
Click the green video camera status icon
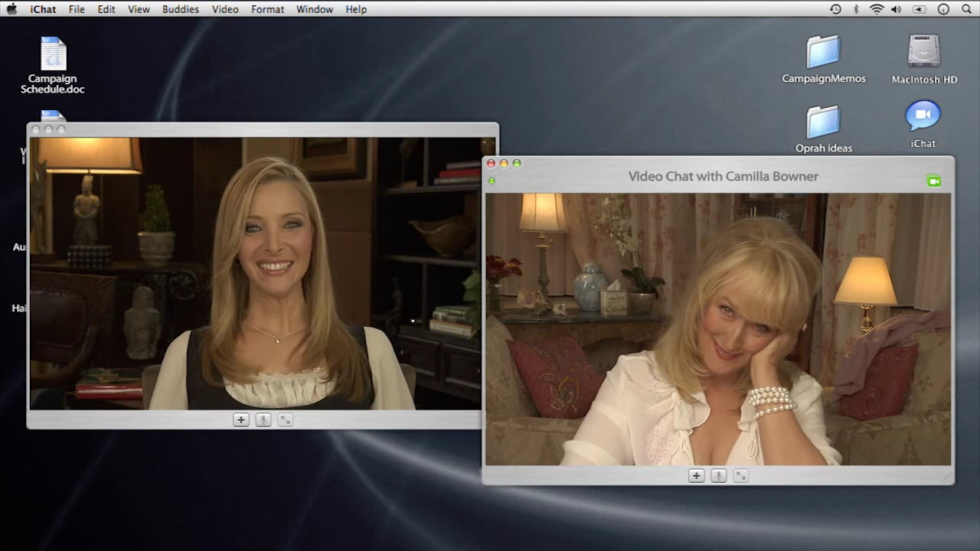[933, 181]
